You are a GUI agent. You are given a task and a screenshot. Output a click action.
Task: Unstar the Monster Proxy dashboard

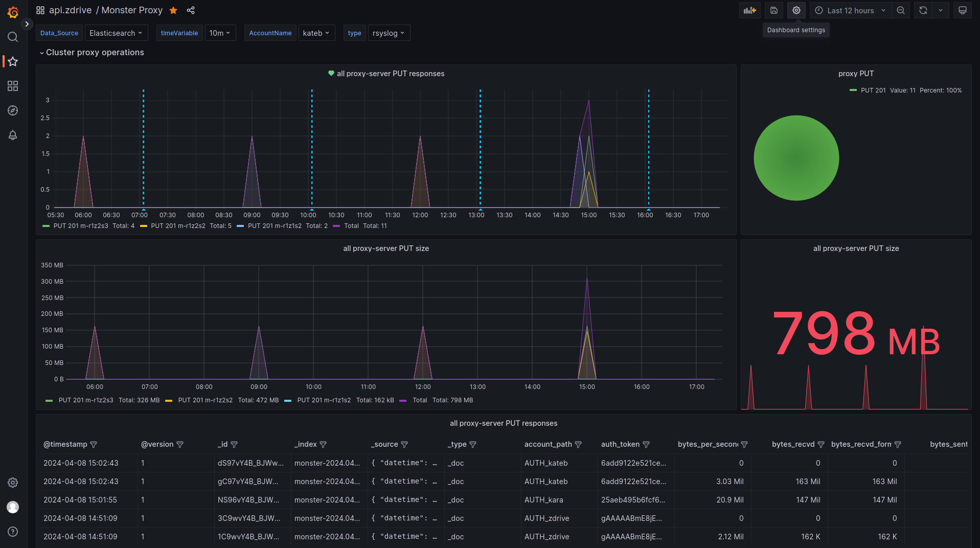(x=173, y=10)
